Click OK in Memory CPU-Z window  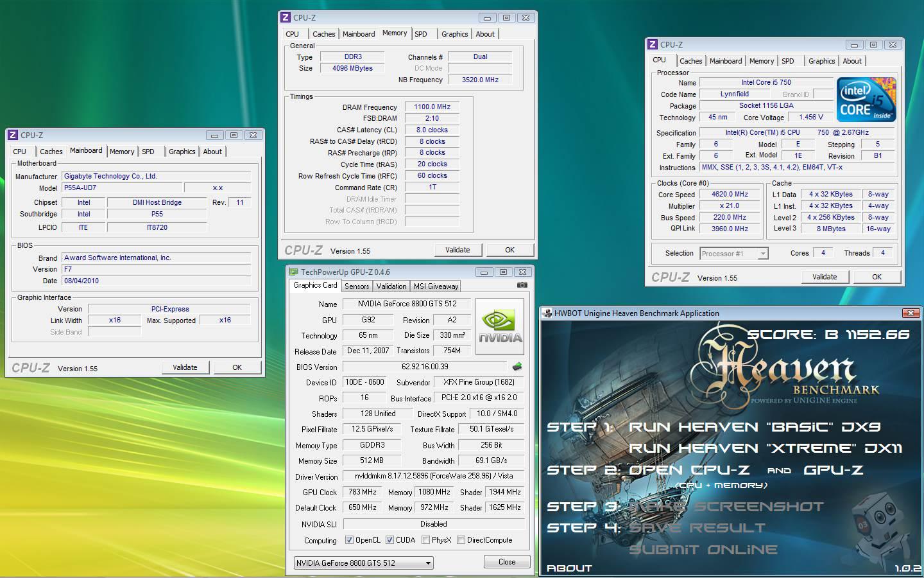[x=509, y=250]
